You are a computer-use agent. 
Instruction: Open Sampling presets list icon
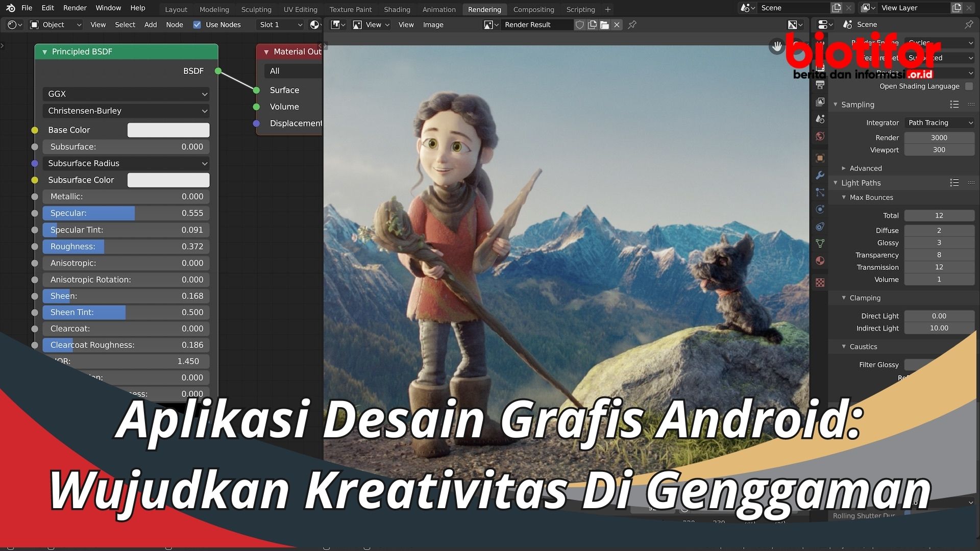click(x=954, y=105)
